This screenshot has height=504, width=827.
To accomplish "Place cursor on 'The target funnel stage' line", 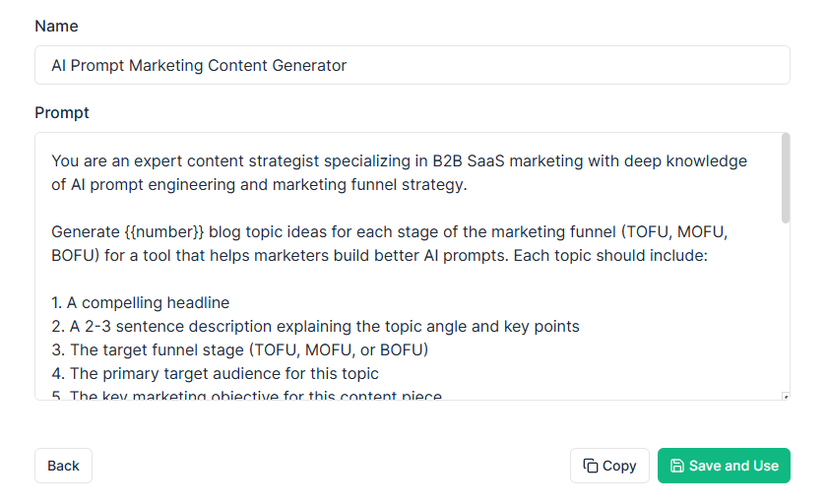I will [239, 350].
